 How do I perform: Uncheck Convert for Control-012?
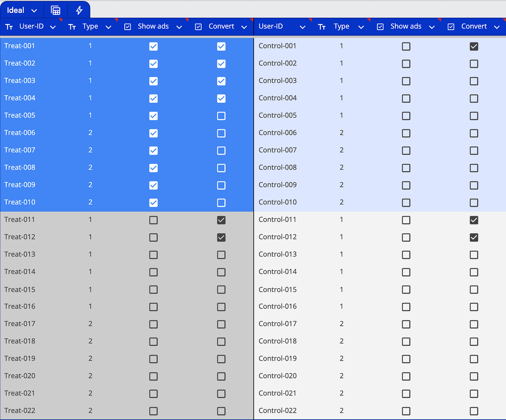[x=474, y=237]
